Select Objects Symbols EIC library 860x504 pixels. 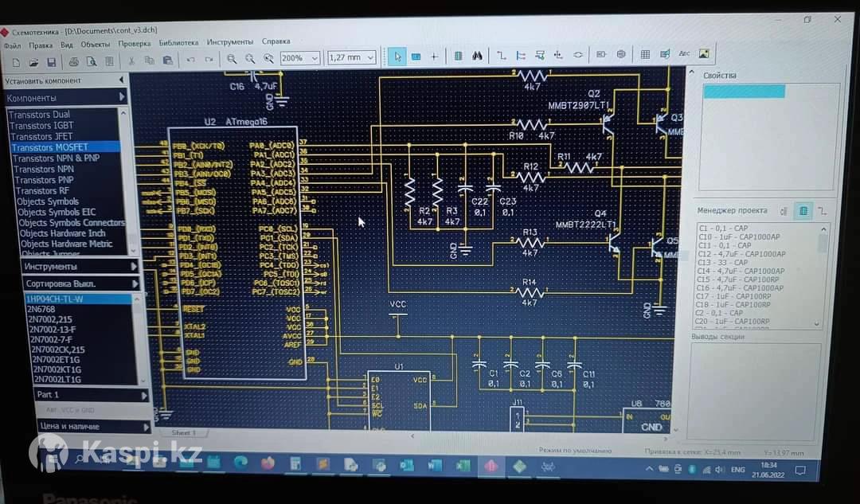point(57,213)
